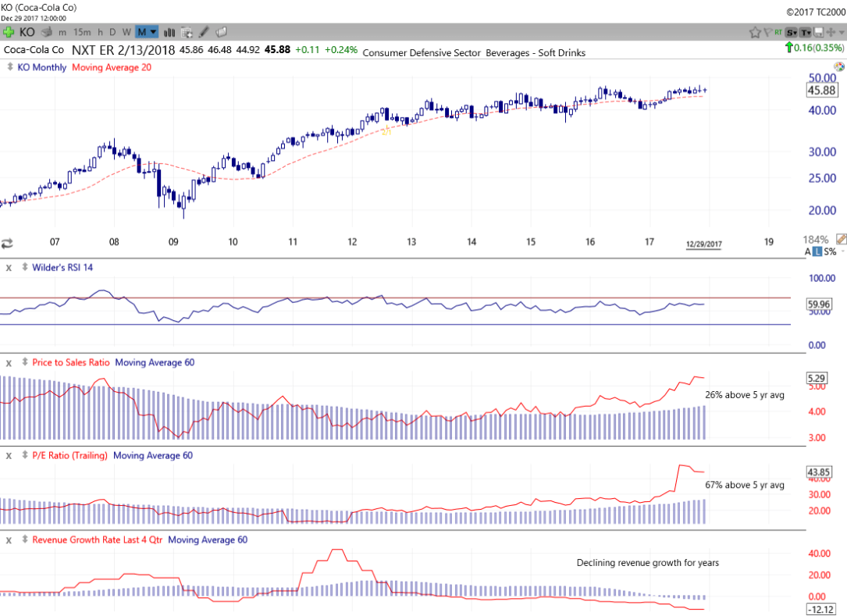This screenshot has width=847, height=616.
Task: Select logarithmic scale L toggle
Action: [819, 251]
